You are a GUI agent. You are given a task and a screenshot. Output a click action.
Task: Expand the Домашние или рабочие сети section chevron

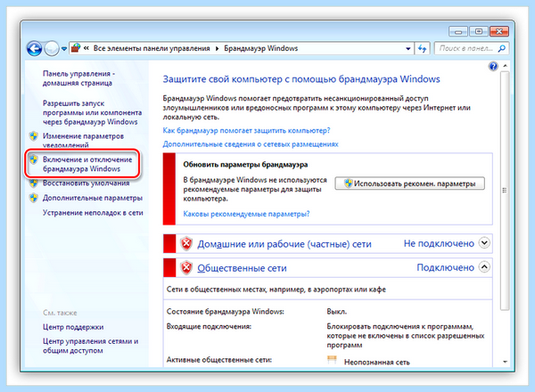[x=484, y=242]
